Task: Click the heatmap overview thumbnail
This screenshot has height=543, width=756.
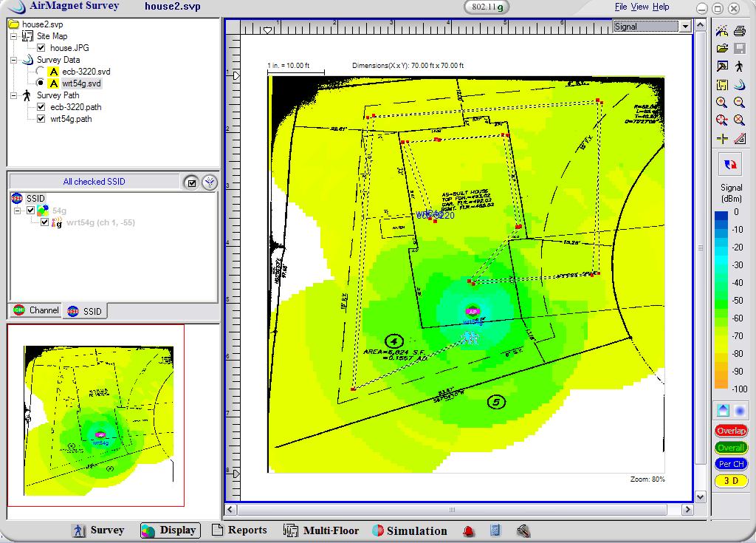Action: (98, 420)
